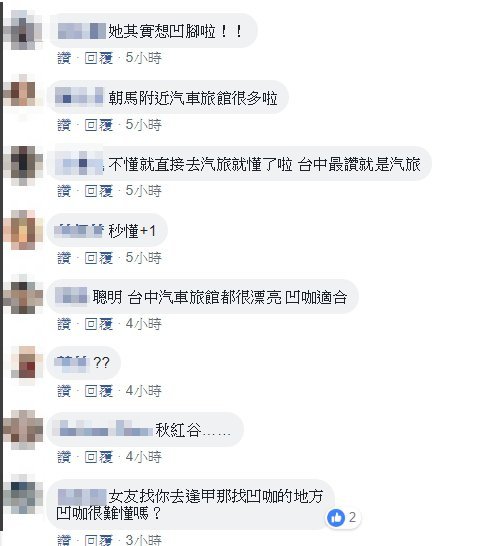Like the 她其實想凹腳啦 comment
This screenshot has height=546, width=501.
(64, 58)
